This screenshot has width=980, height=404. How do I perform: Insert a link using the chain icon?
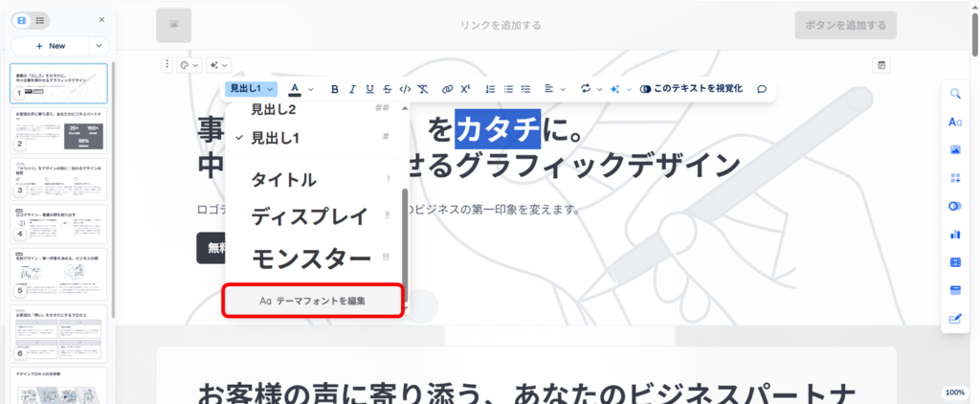447,89
